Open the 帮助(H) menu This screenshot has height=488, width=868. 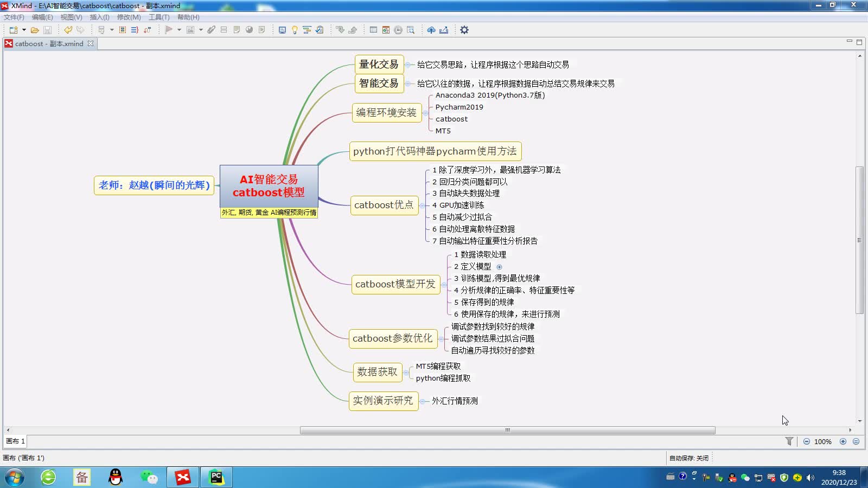[x=188, y=17]
